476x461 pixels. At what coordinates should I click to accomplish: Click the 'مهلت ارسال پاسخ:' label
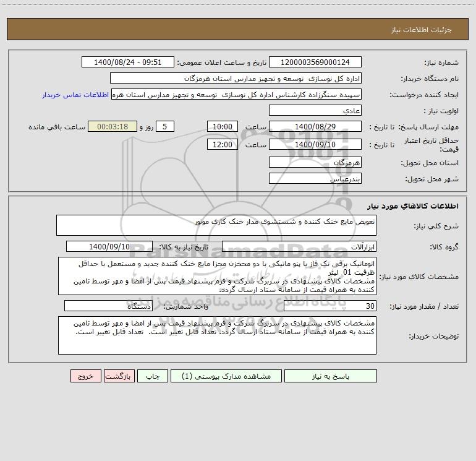pyautogui.click(x=428, y=127)
